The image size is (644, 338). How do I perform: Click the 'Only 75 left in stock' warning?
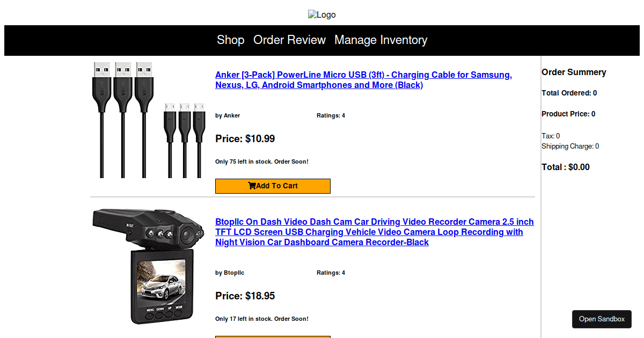pos(261,161)
